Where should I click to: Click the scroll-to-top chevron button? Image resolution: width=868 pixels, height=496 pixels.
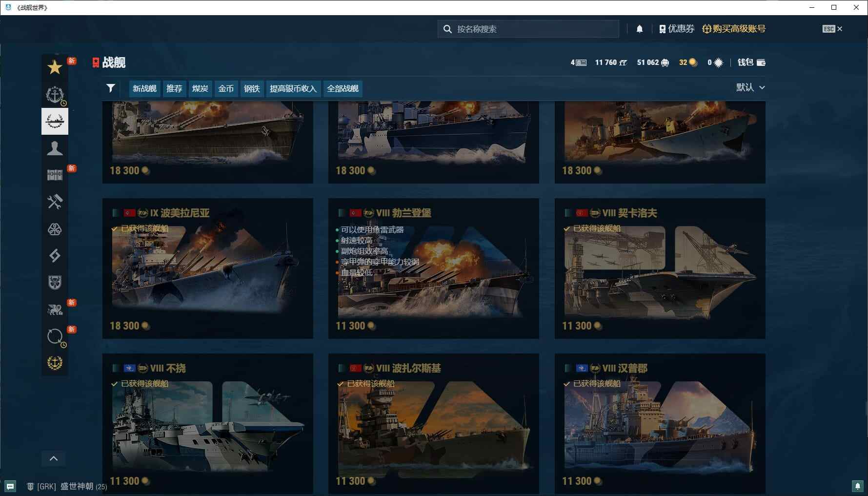tap(54, 458)
